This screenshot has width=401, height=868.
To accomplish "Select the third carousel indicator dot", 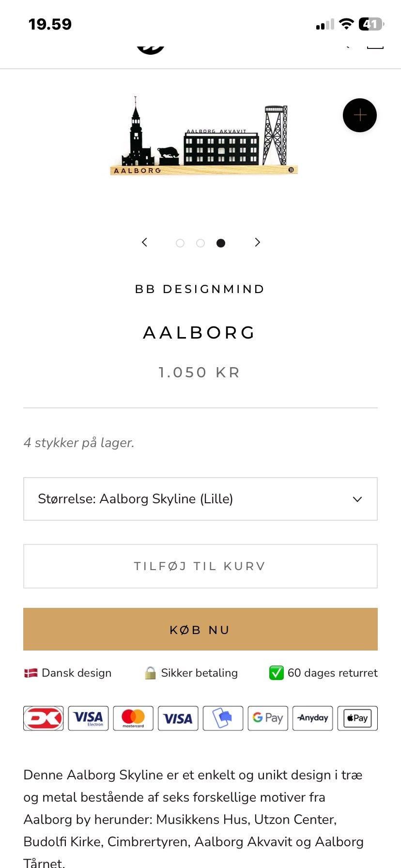I will 221,243.
